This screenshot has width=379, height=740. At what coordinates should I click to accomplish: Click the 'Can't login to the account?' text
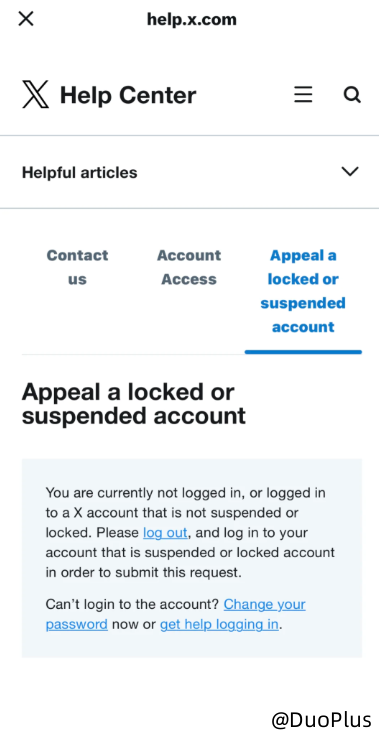coord(133,605)
